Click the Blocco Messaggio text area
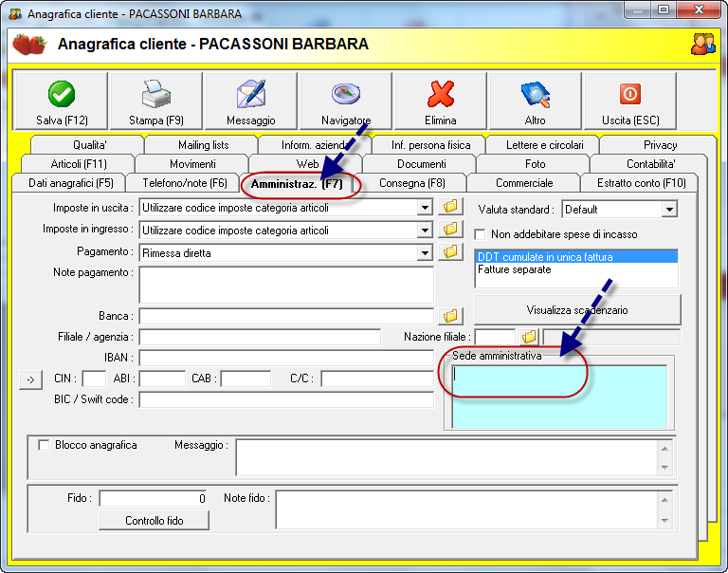Image resolution: width=728 pixels, height=573 pixels. [x=446, y=457]
